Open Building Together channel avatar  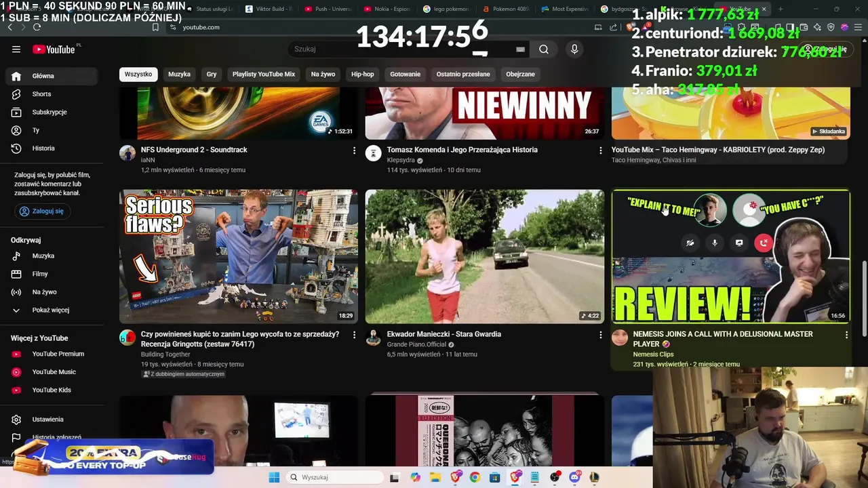coord(127,338)
